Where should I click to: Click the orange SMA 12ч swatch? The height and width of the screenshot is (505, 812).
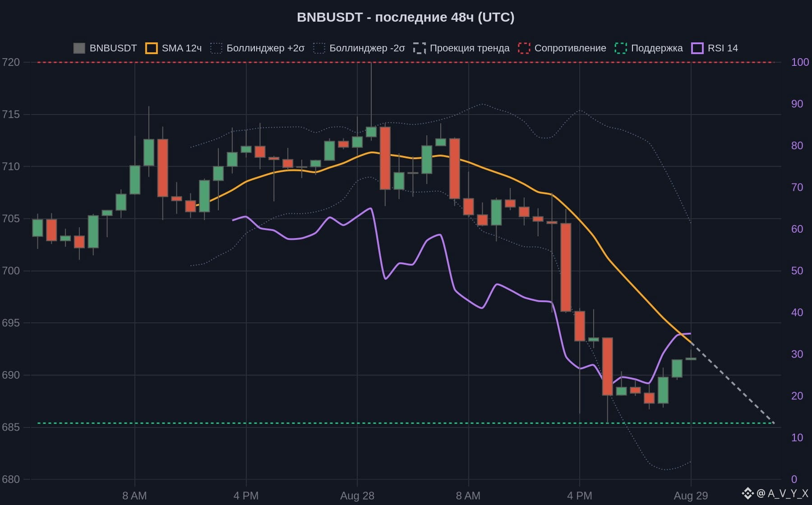point(152,48)
